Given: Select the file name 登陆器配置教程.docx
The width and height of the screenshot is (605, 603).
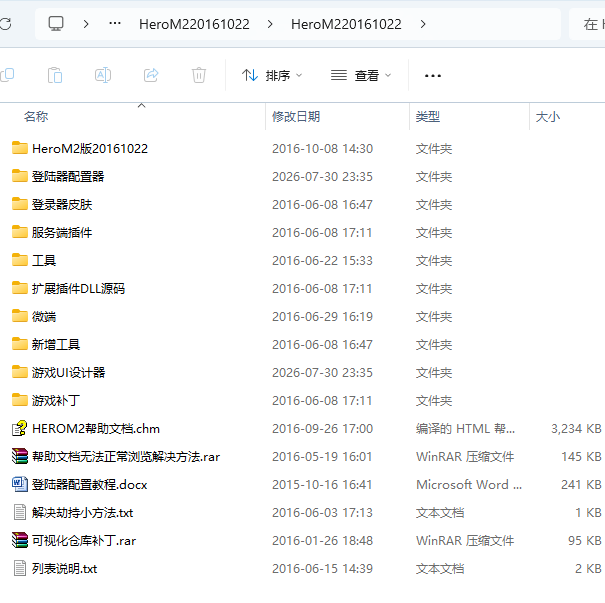Looking at the screenshot, I should (x=90, y=485).
